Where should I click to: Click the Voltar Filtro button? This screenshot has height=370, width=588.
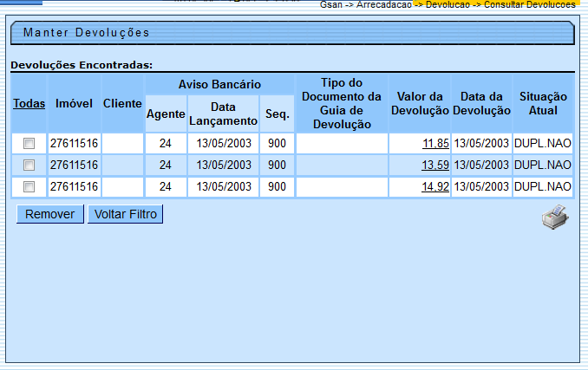(x=125, y=214)
